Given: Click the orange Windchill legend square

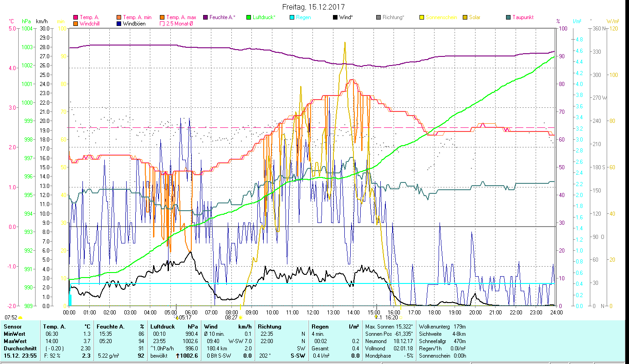Looking at the screenshot, I should 76,24.
